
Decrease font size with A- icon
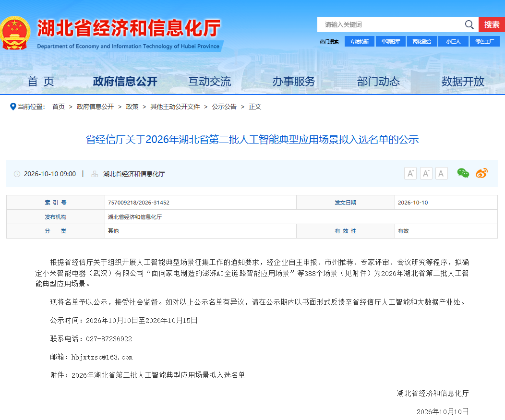426,174
